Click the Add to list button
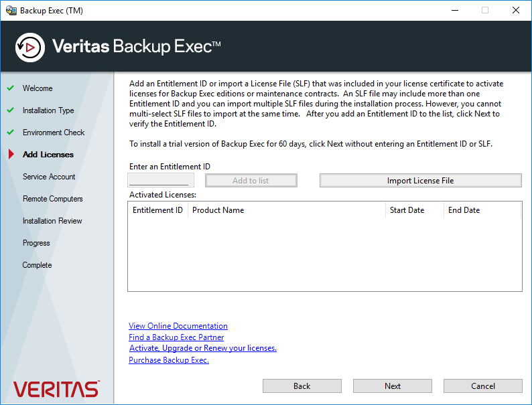This screenshot has width=532, height=405. coord(251,181)
